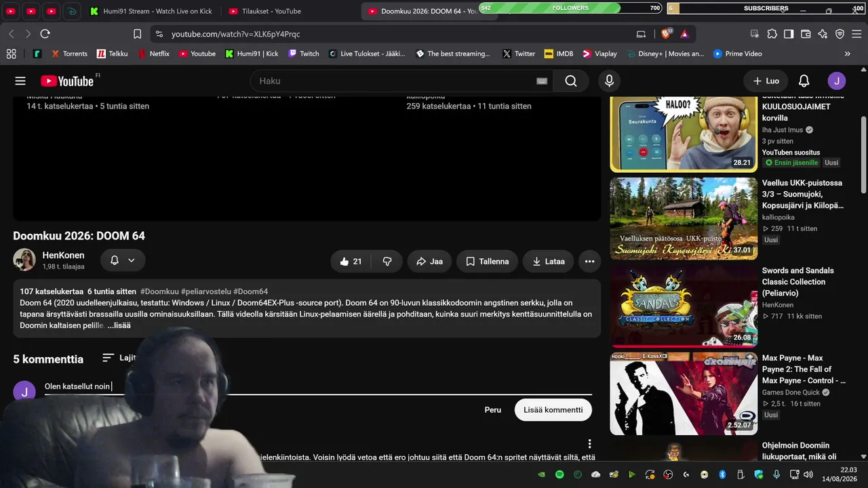Open Brave VPN shield icon
Screen dimensions: 868x488
(x=840, y=34)
